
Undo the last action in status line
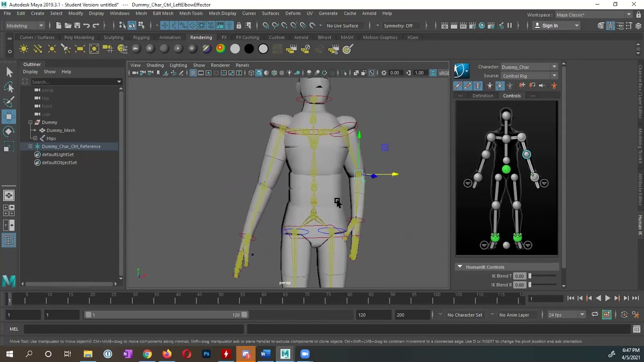pyautogui.click(x=87, y=26)
